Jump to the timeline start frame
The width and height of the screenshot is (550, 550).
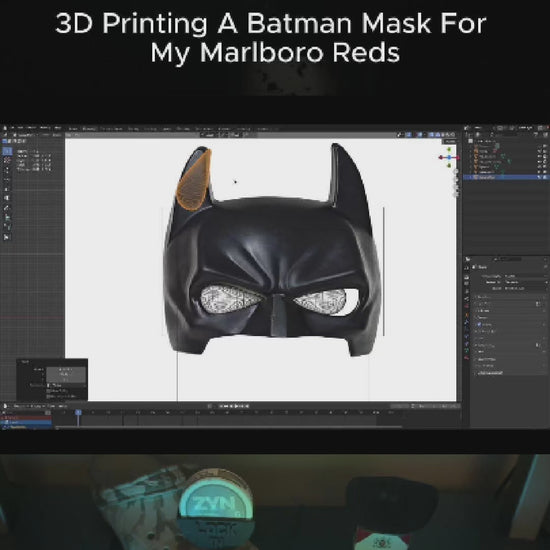pos(221,406)
